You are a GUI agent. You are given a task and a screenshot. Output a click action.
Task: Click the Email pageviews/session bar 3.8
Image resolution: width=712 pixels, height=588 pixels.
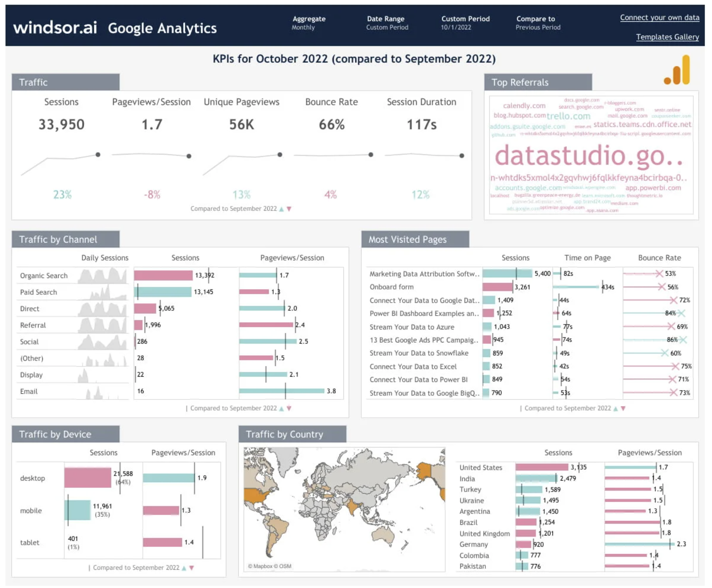point(282,391)
